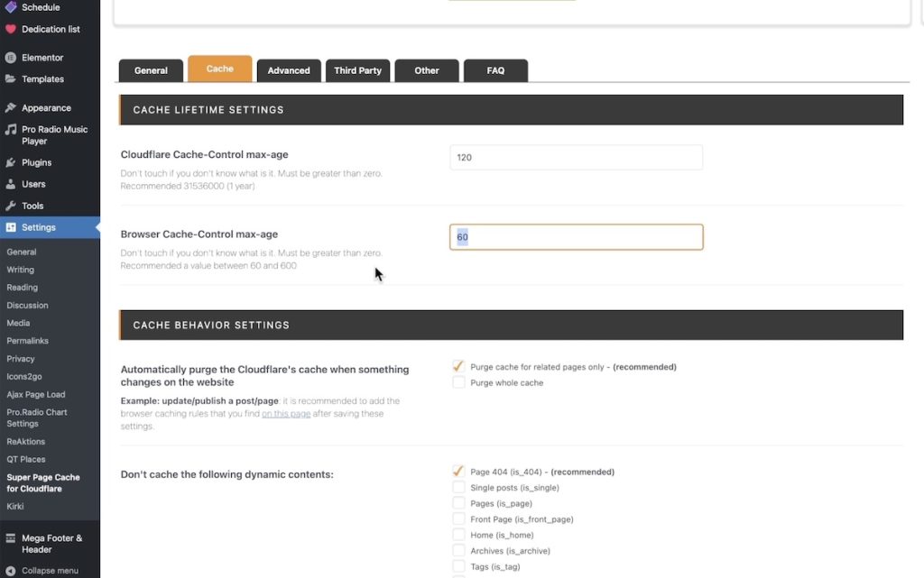Open the Third Party tab
924x578 pixels.
pyautogui.click(x=357, y=70)
